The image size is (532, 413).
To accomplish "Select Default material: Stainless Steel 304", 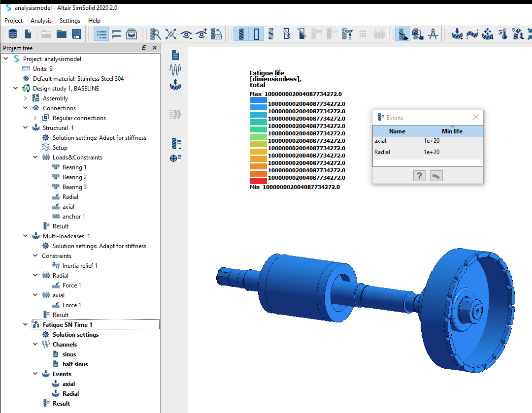I will coord(78,79).
